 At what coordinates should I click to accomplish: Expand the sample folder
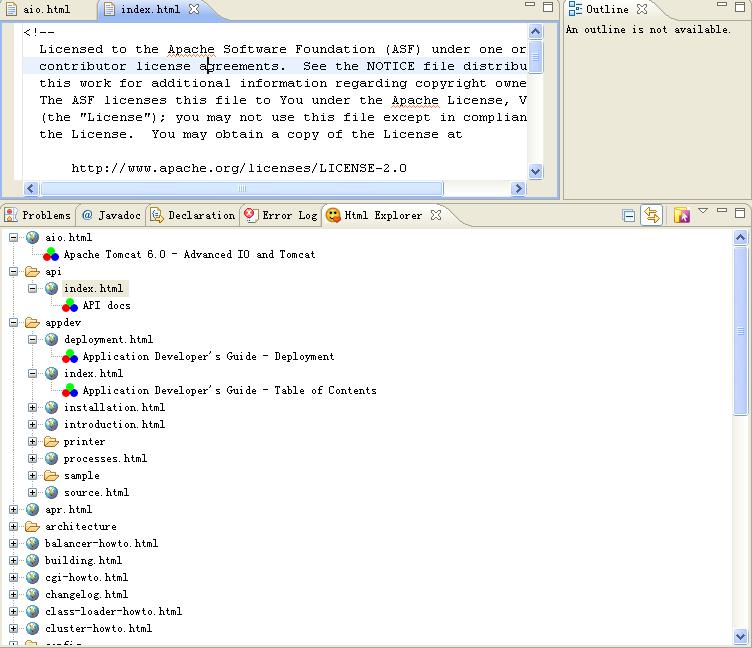[x=32, y=475]
